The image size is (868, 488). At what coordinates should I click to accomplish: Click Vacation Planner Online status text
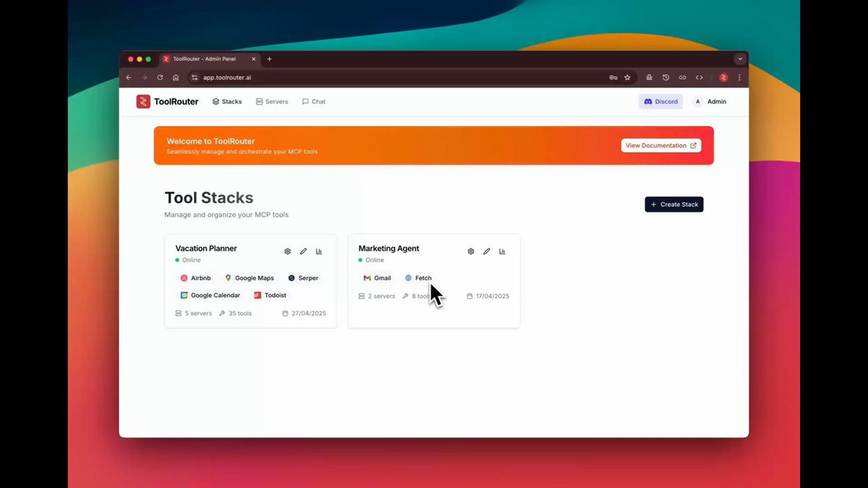192,260
